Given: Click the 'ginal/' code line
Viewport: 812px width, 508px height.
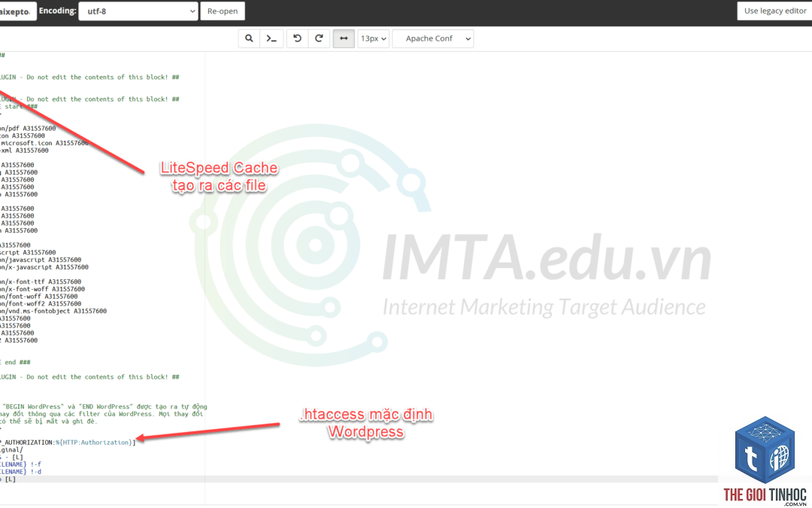Looking at the screenshot, I should click(x=11, y=450).
